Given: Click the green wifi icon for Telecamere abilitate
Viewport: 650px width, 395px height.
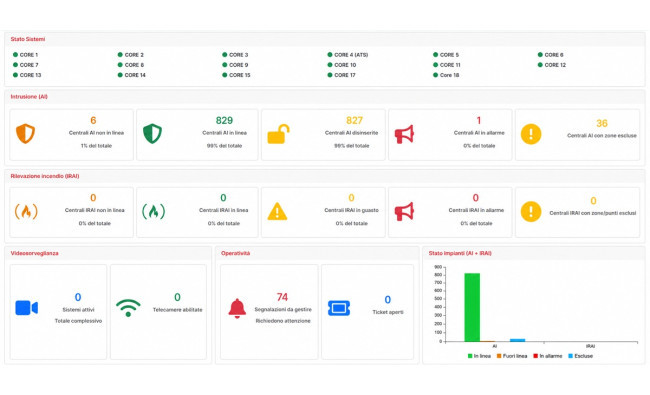Looking at the screenshot, I should point(128,308).
